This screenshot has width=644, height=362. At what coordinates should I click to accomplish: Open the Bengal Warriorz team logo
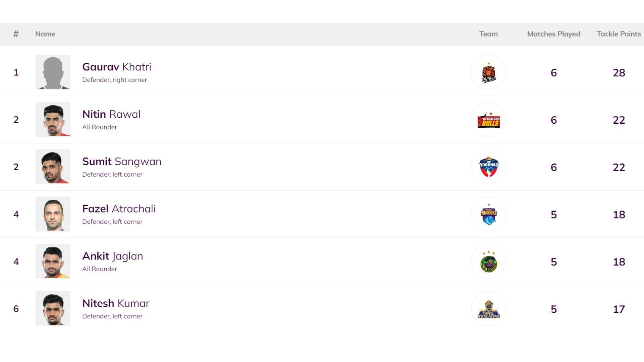[x=488, y=214]
